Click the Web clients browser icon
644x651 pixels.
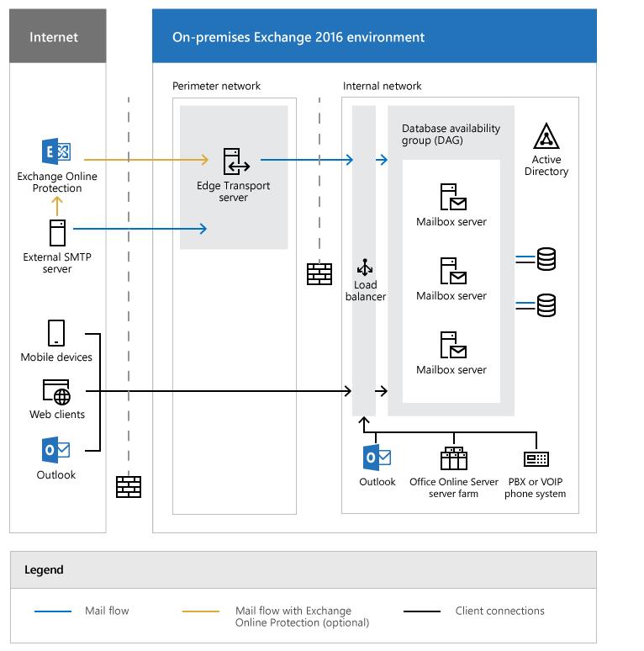click(56, 392)
